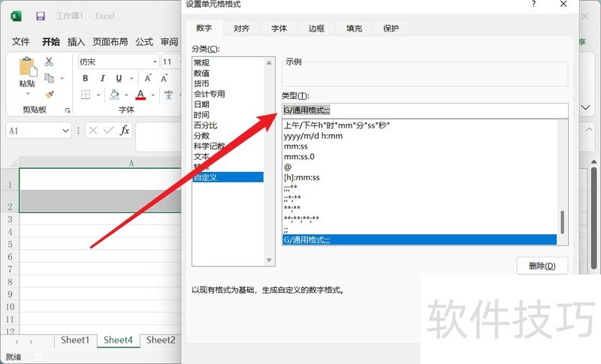Click the Paste (粘贴) clipboard icon
Screen dimensions: 601x364
pos(28,68)
